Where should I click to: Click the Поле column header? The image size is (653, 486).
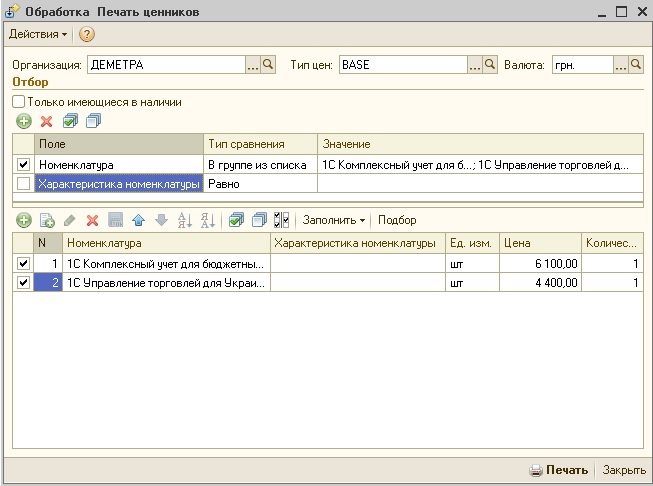click(x=119, y=144)
